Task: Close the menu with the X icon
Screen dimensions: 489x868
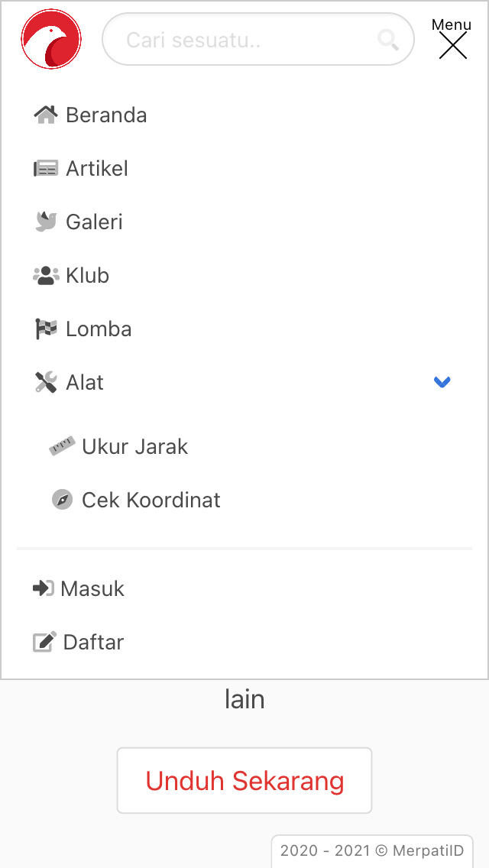Action: 452,45
